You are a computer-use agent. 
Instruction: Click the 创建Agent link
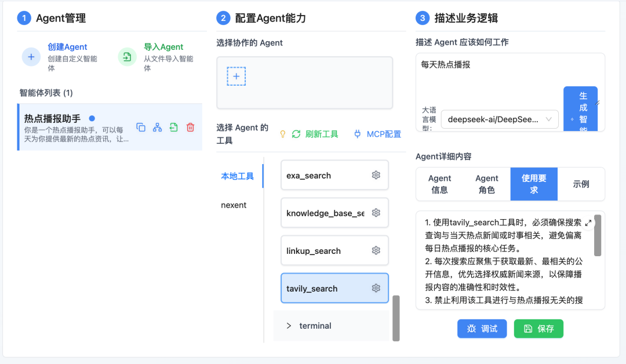(x=67, y=47)
